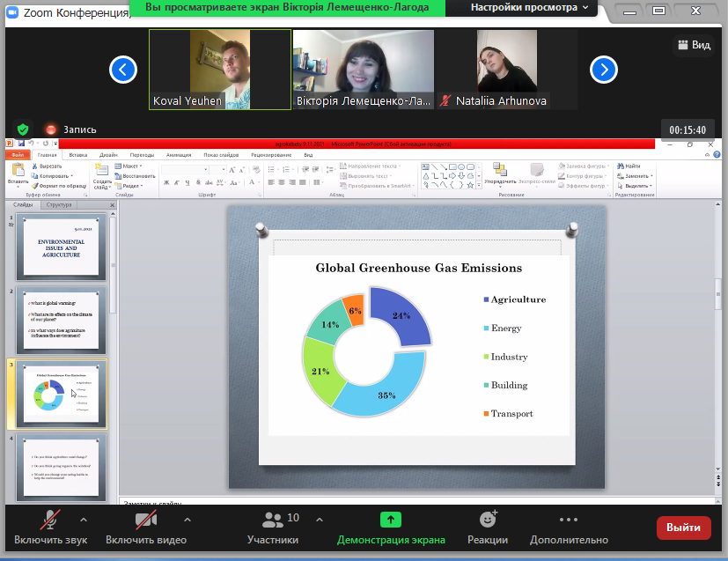Show previous video participants with left arrow

click(124, 69)
